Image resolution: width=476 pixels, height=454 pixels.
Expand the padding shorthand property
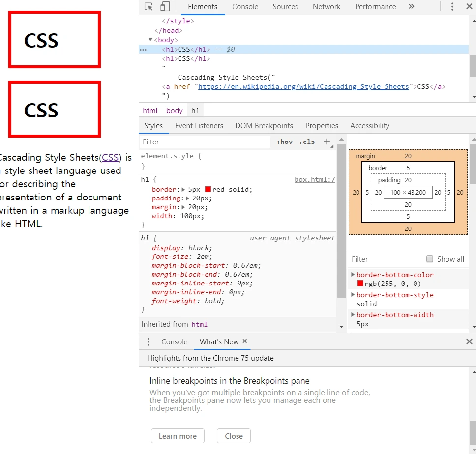187,199
